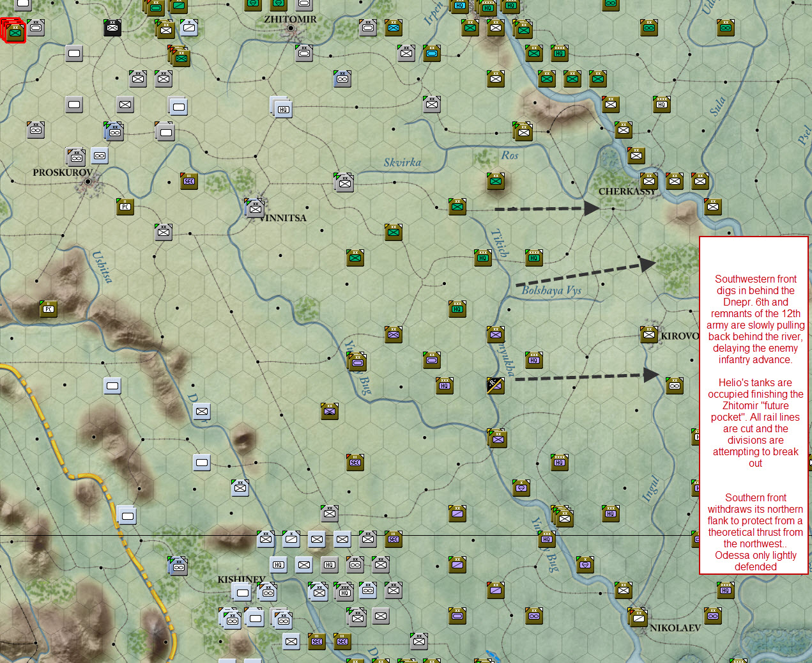Click the KIROVO city name

pos(680,336)
